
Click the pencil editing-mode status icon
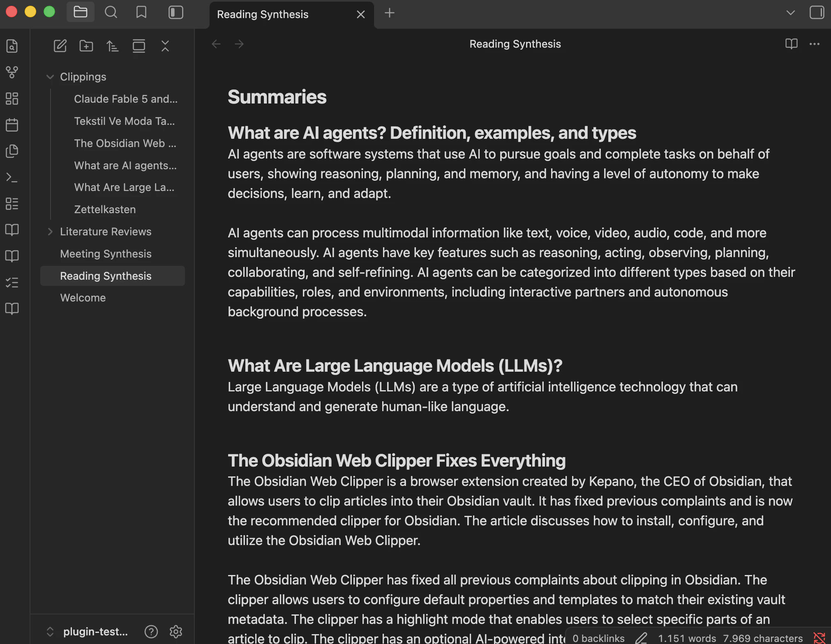(641, 638)
